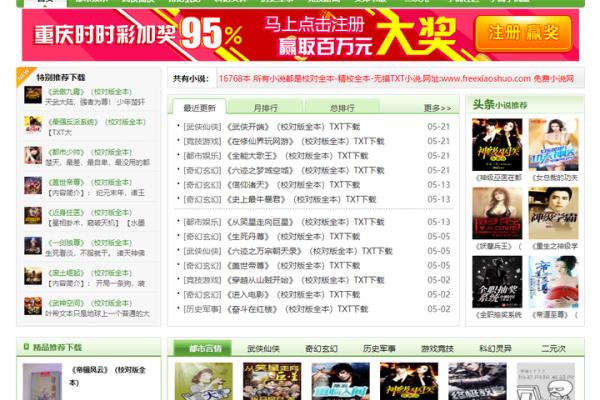Open the 近身狂医 cover icon in sidebar

[x=33, y=216]
